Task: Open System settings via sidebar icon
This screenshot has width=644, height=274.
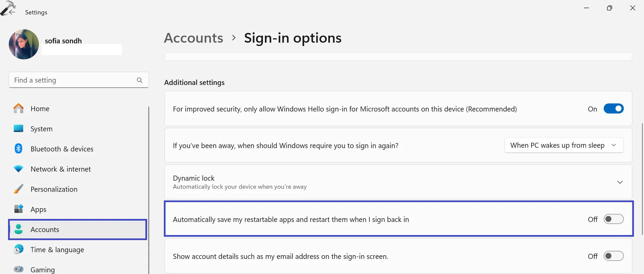Action: 18,129
